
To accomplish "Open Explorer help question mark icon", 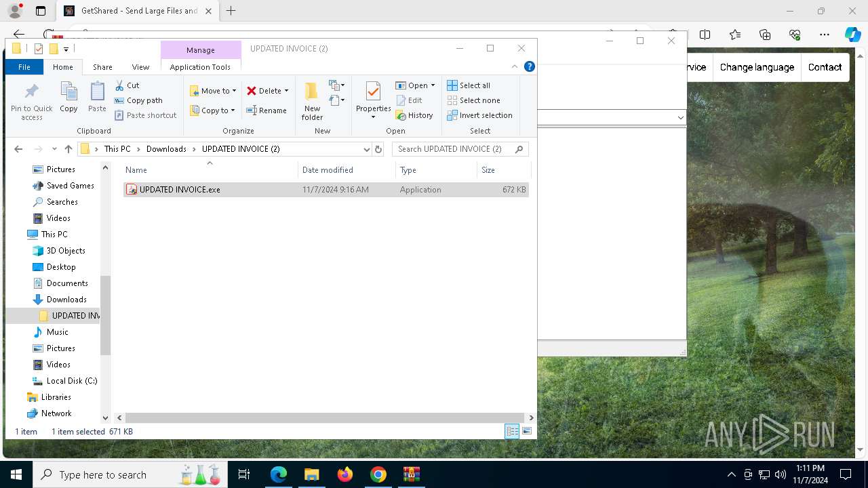I will click(530, 66).
